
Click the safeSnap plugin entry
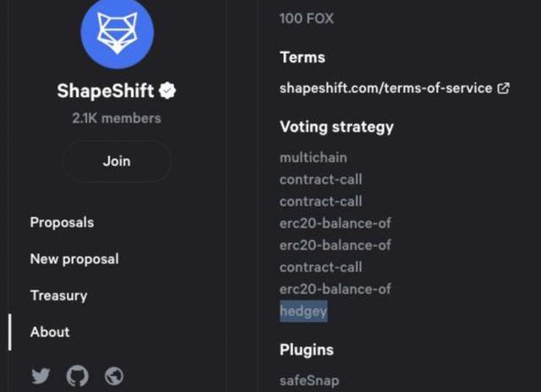tap(309, 381)
